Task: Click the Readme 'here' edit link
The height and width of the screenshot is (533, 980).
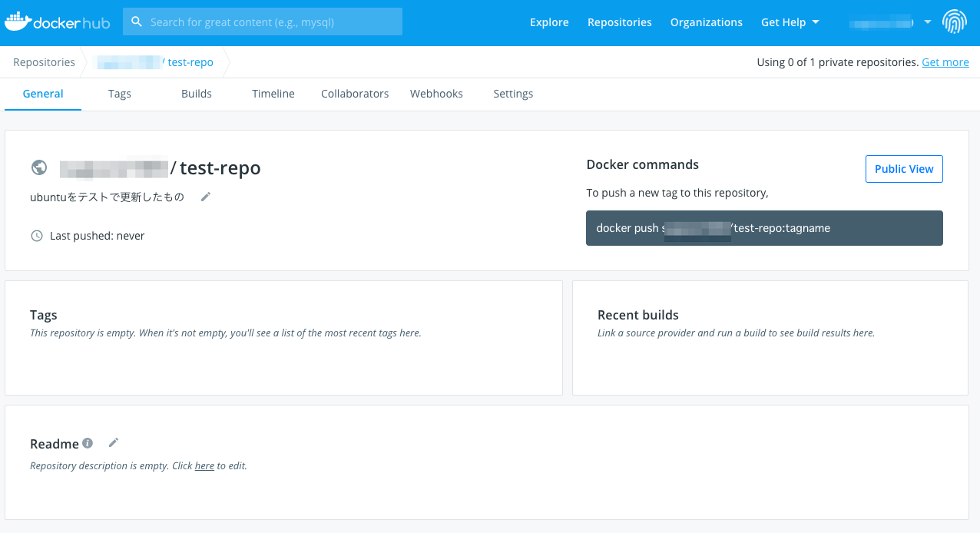Action: pos(204,465)
